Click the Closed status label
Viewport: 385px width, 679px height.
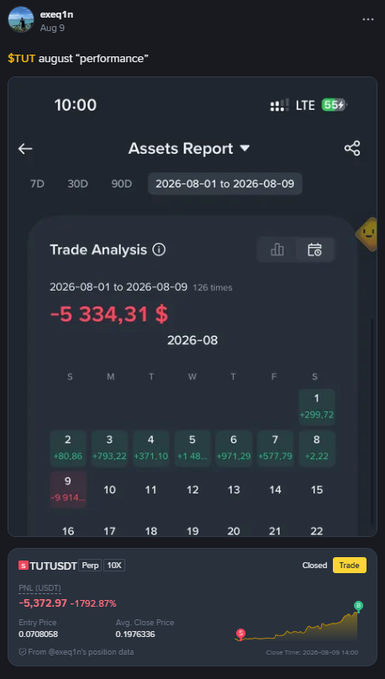coord(314,565)
